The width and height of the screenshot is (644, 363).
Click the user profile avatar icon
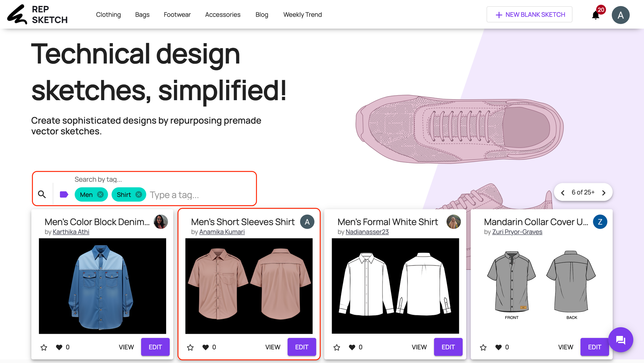tap(621, 14)
